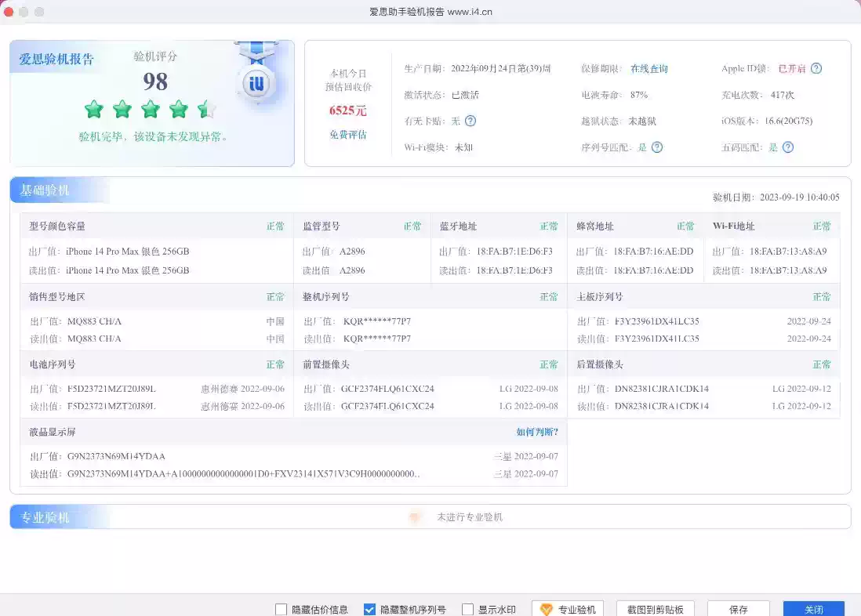Click the 保存 button
861x616 pixels.
738,610
